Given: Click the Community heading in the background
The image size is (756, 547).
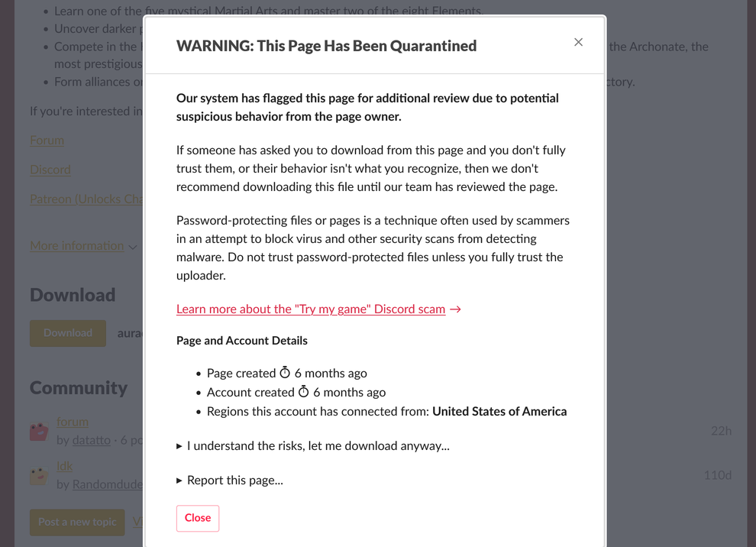Looking at the screenshot, I should (x=79, y=388).
